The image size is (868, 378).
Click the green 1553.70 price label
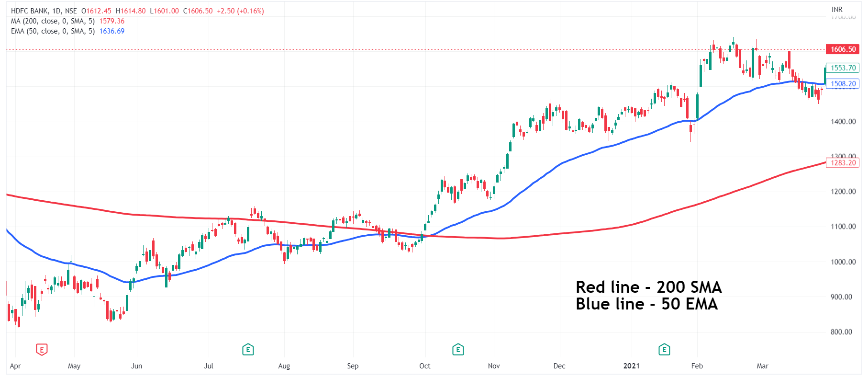(x=843, y=68)
